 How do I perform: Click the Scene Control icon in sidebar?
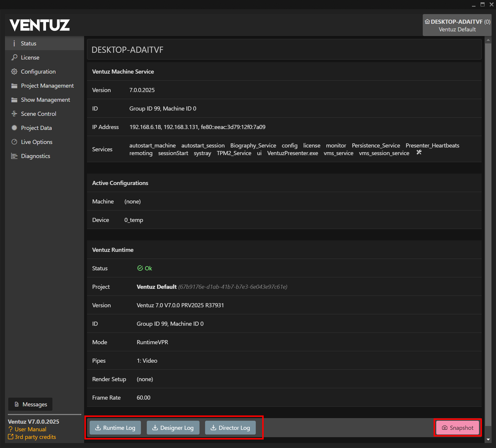point(14,114)
